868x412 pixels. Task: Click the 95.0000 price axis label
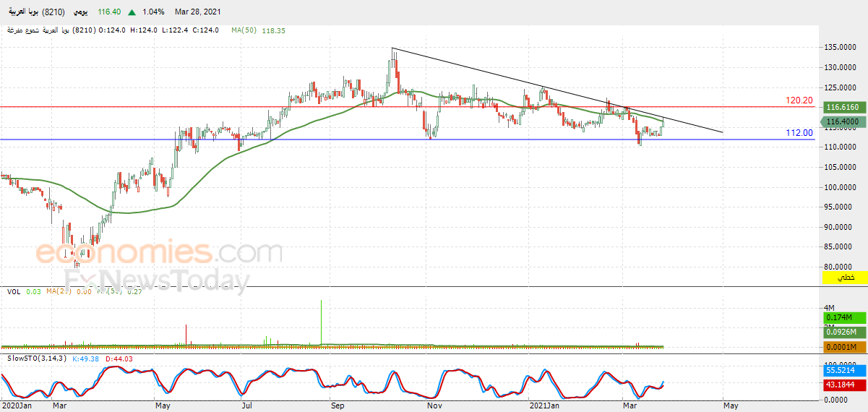[x=838, y=207]
